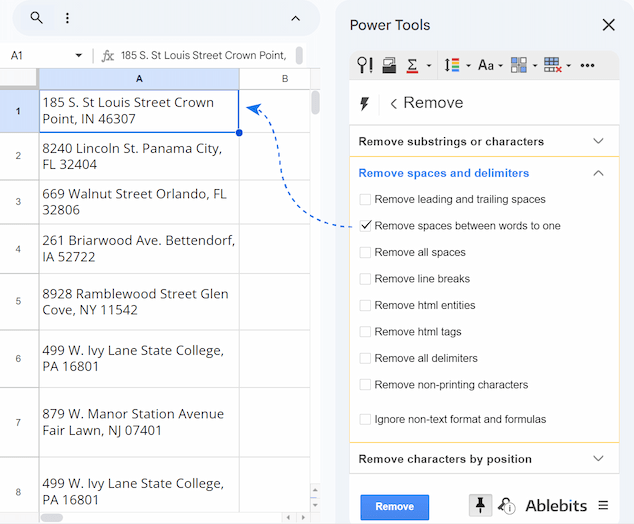Click the Ablebits logo link
The height and width of the screenshot is (524, 634).
556,506
